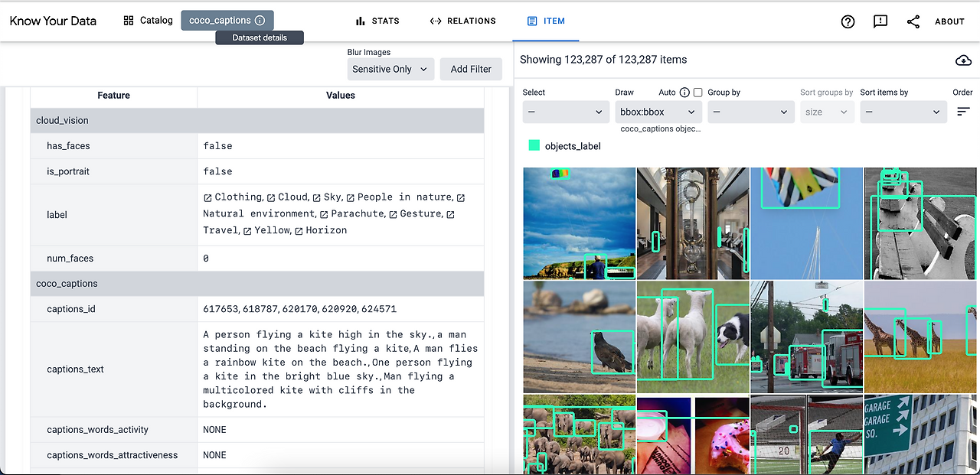Open the Draw bbox:bbox dropdown
The image size is (980, 475).
[x=658, y=112]
